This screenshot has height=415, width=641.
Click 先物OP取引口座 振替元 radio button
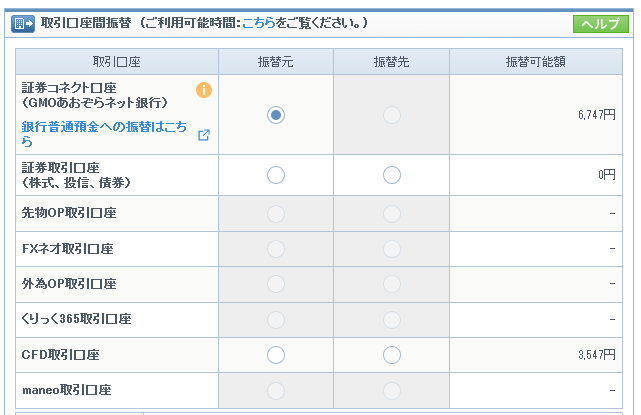[276, 214]
